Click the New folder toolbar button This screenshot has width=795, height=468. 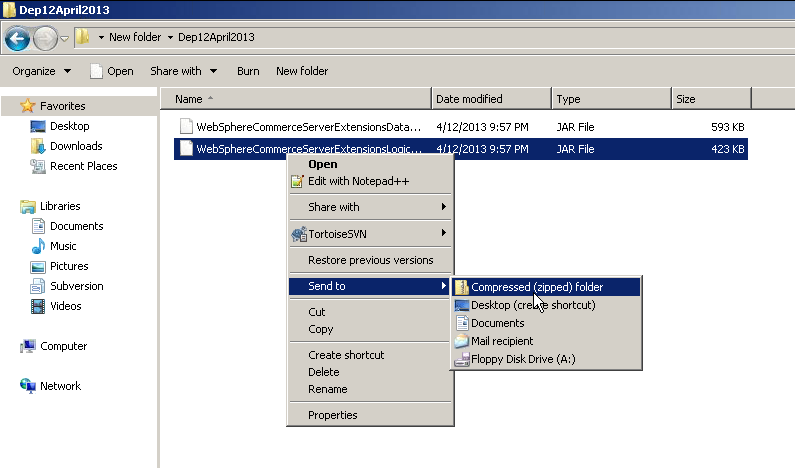pos(302,71)
